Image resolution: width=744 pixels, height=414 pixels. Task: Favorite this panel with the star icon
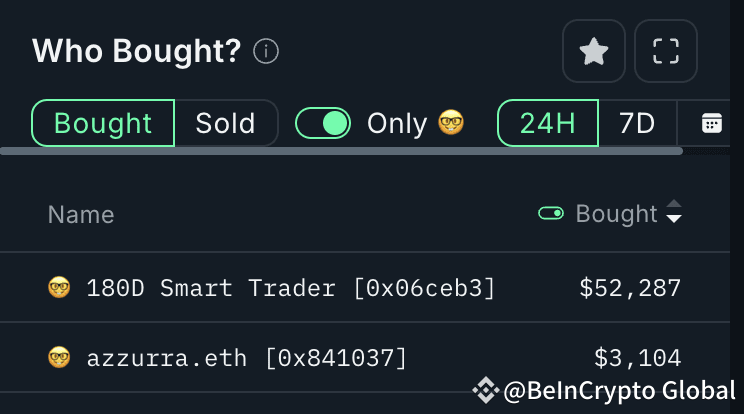click(x=594, y=51)
